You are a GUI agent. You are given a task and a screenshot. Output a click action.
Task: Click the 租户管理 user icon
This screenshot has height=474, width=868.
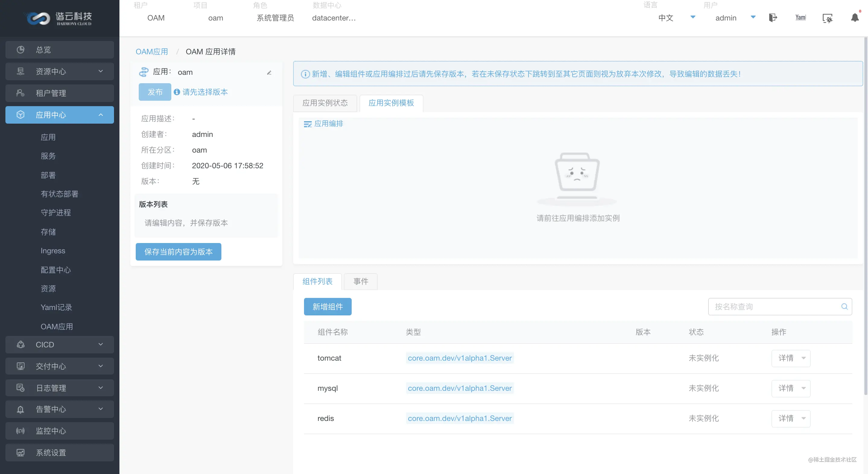pyautogui.click(x=21, y=93)
